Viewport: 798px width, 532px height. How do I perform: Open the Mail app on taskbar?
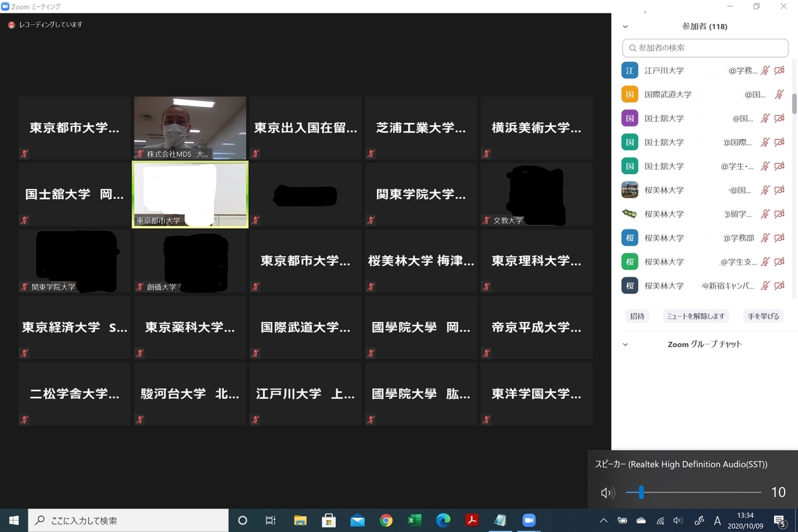tap(358, 520)
